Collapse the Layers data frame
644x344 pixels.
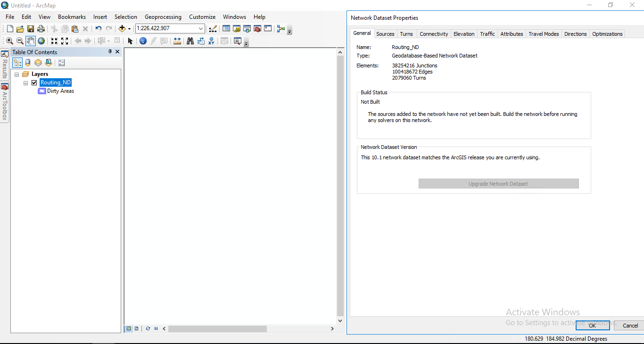[17, 74]
